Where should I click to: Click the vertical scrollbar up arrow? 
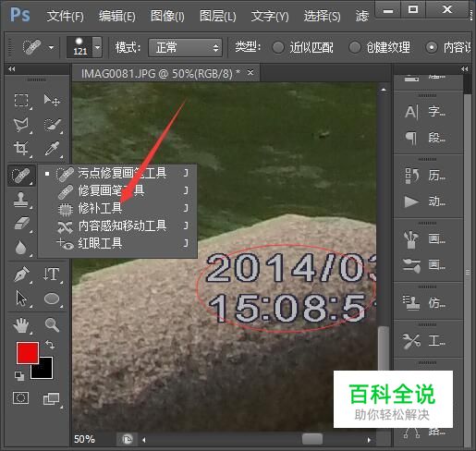tap(384, 90)
